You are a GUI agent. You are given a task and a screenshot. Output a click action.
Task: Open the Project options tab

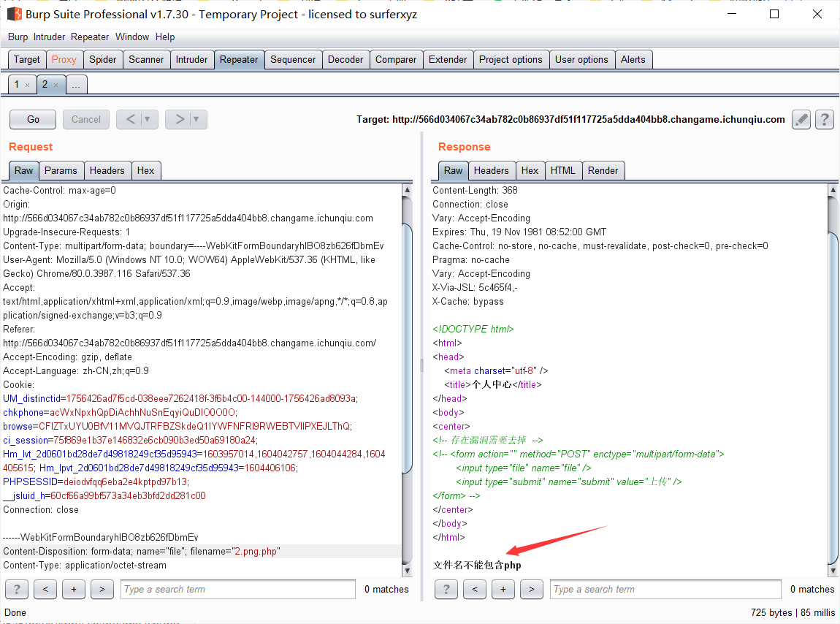tap(511, 59)
